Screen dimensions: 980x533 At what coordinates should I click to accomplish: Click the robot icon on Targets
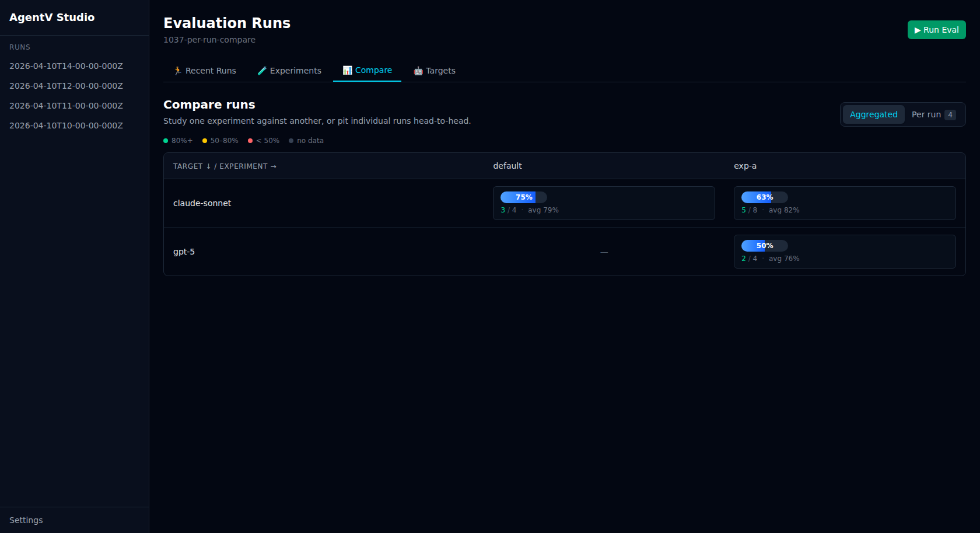click(418, 71)
